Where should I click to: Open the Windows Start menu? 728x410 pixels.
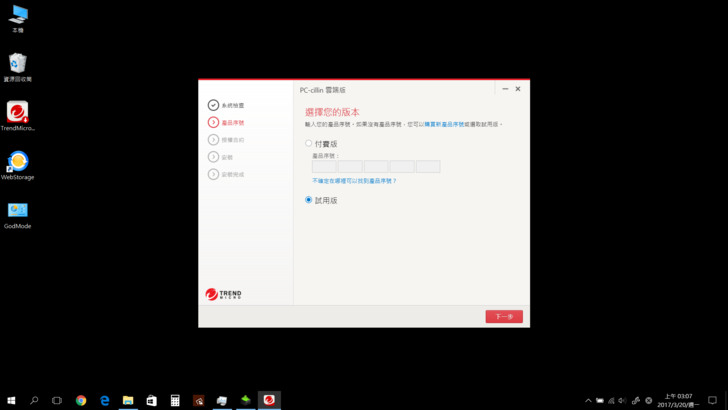(11, 400)
